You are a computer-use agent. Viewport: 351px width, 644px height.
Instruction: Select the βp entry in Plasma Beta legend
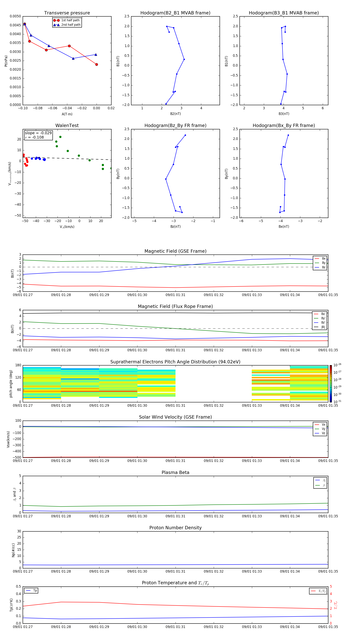point(320,480)
